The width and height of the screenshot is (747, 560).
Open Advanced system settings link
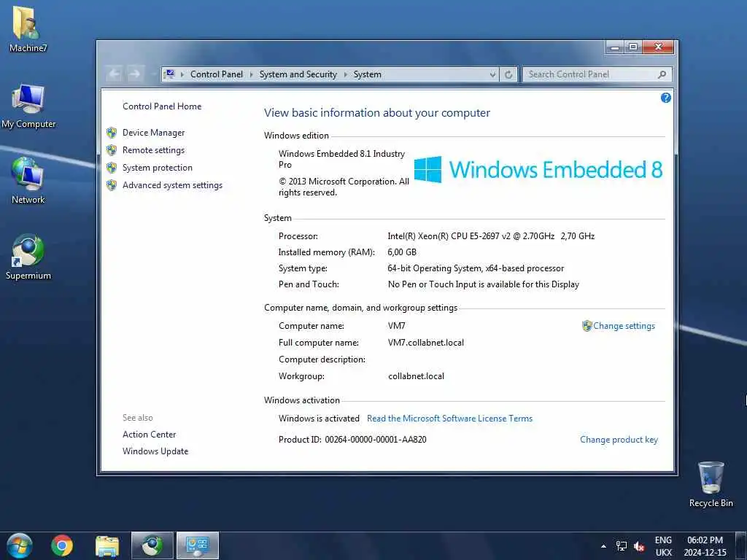point(172,185)
